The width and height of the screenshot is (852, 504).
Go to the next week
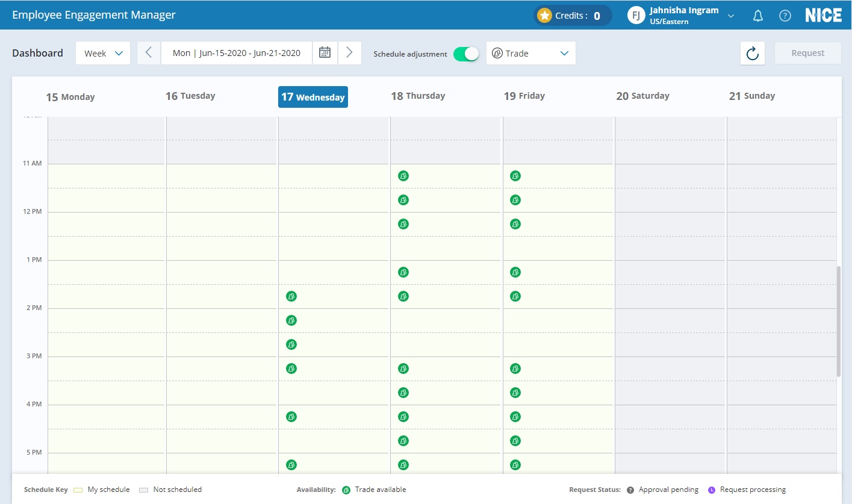(x=349, y=53)
